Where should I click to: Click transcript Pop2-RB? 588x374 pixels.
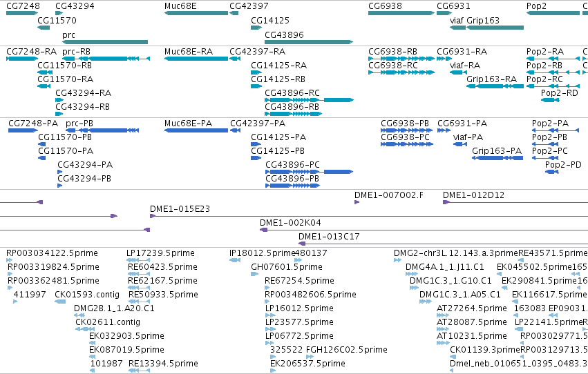tap(553, 72)
